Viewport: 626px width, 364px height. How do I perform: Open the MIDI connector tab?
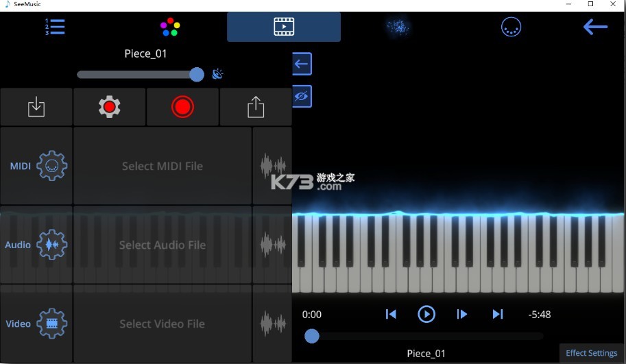coord(511,27)
